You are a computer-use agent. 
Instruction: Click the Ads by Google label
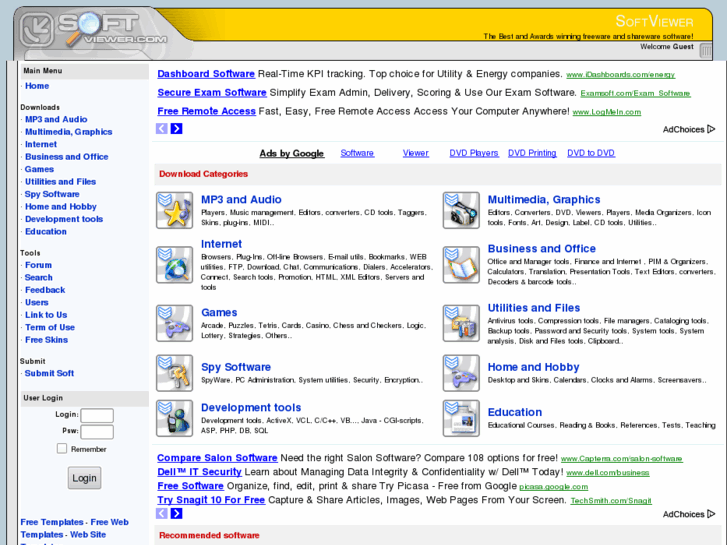tap(292, 153)
